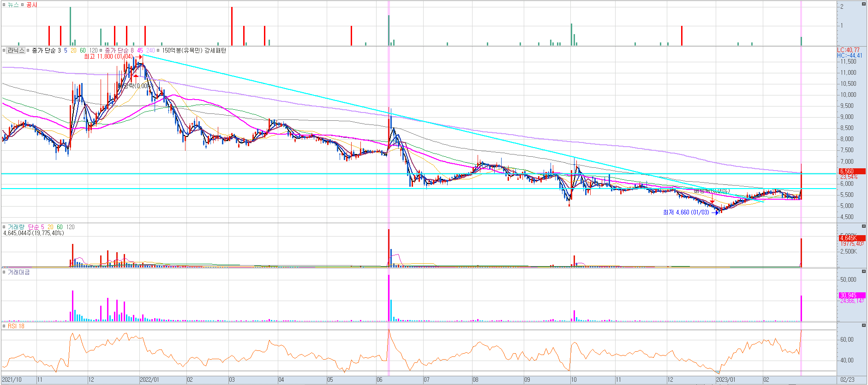Select the 종가 단순 8 legend label
Viewport: 868px width, 385px height.
(x=119, y=51)
